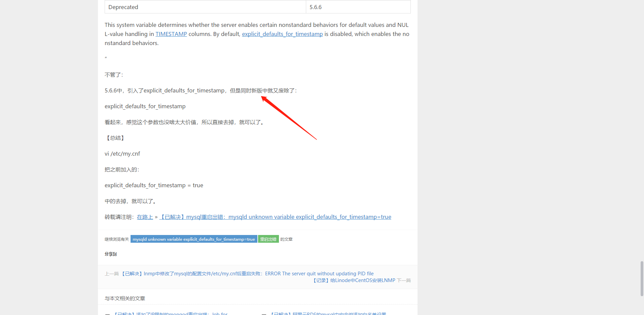Click the 把之前加入的： text line
Image resolution: width=644 pixels, height=315 pixels.
pyautogui.click(x=122, y=169)
